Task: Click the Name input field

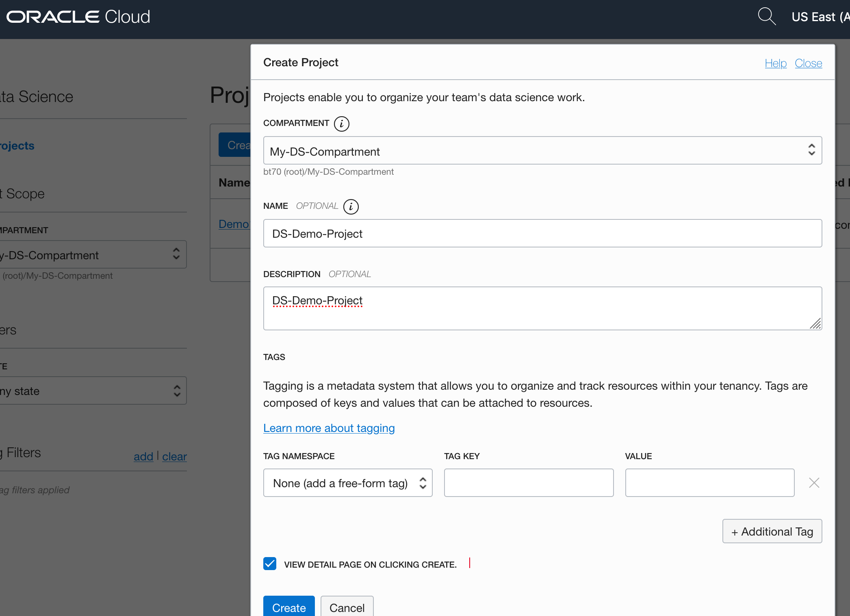Action: tap(542, 234)
